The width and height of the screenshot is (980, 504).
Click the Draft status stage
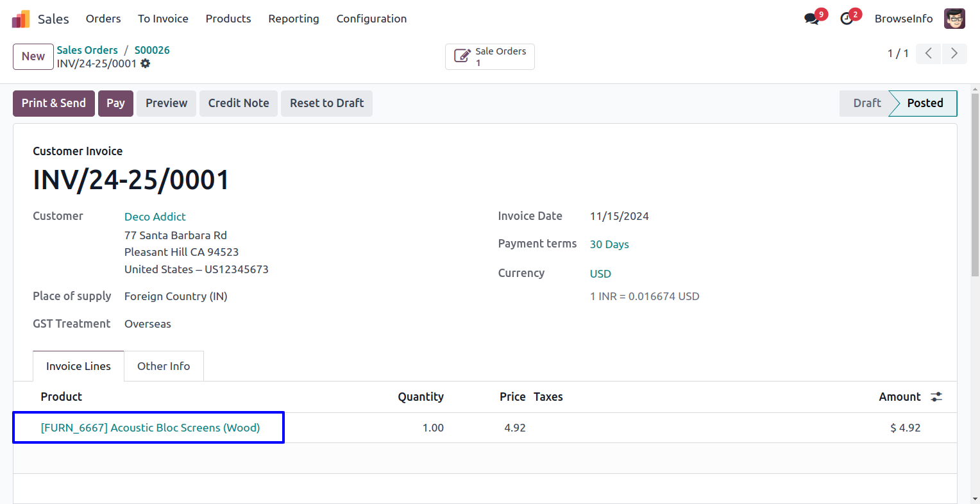pyautogui.click(x=866, y=103)
